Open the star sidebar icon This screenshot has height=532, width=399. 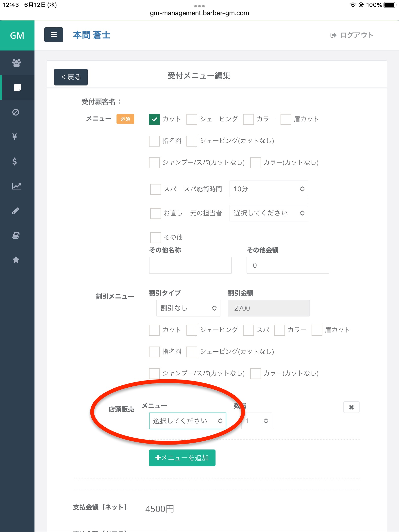point(16,260)
